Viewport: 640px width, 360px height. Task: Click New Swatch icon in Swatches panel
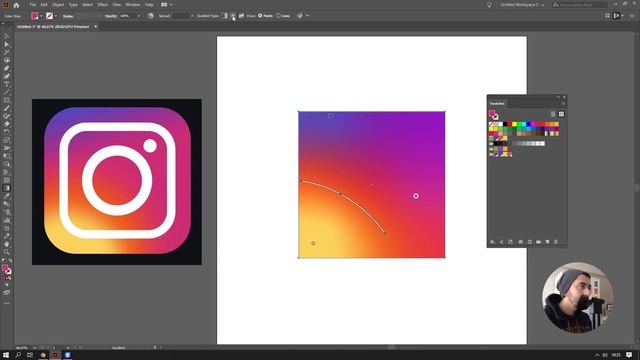(547, 242)
